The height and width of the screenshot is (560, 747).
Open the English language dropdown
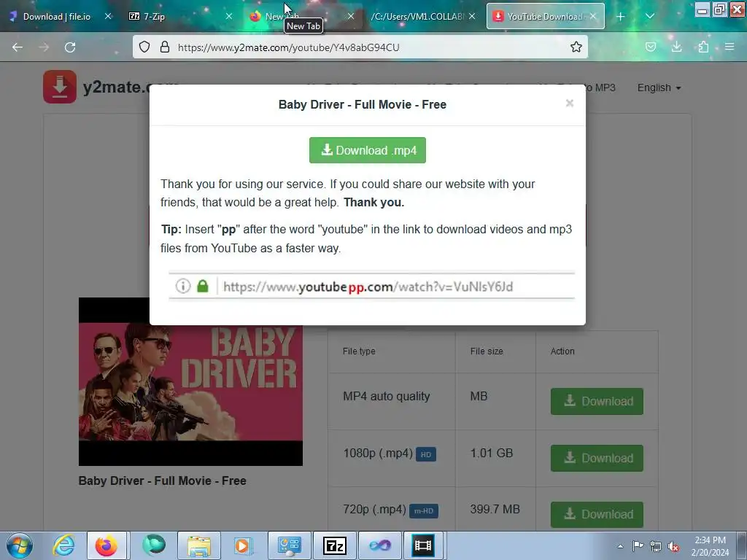pyautogui.click(x=659, y=87)
